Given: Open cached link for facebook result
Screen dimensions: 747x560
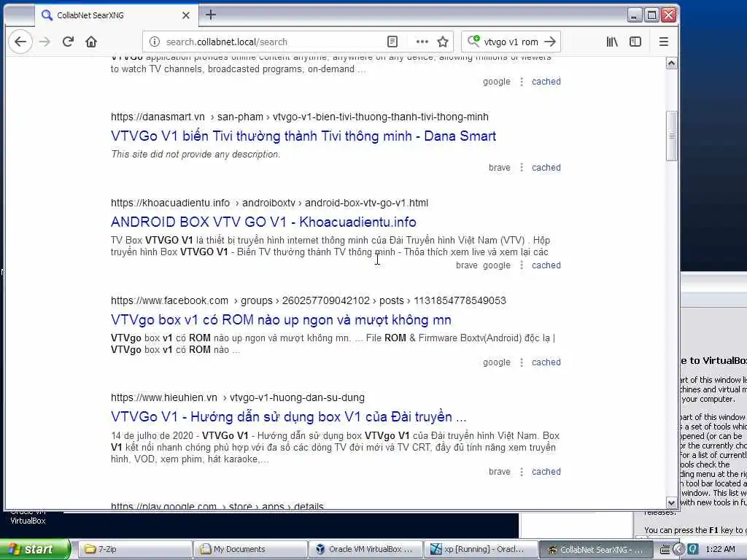Looking at the screenshot, I should click(546, 362).
